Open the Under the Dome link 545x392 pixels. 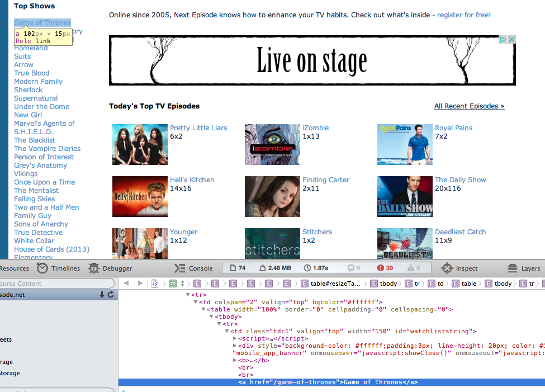click(x=42, y=107)
